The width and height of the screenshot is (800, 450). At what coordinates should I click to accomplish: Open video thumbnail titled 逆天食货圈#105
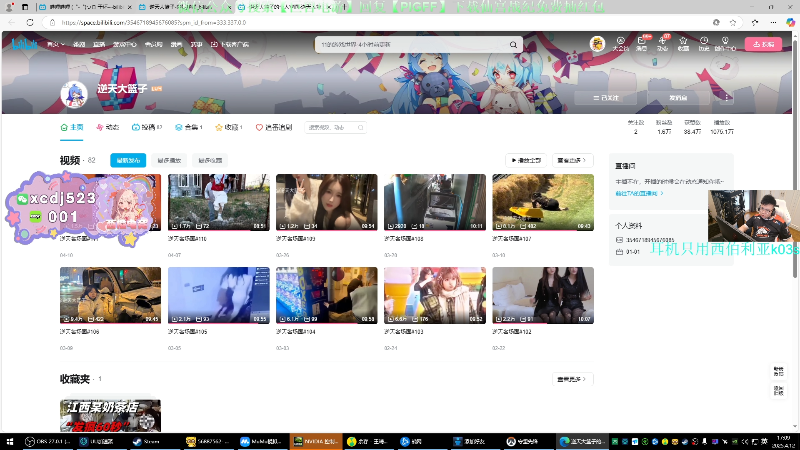[x=218, y=295]
